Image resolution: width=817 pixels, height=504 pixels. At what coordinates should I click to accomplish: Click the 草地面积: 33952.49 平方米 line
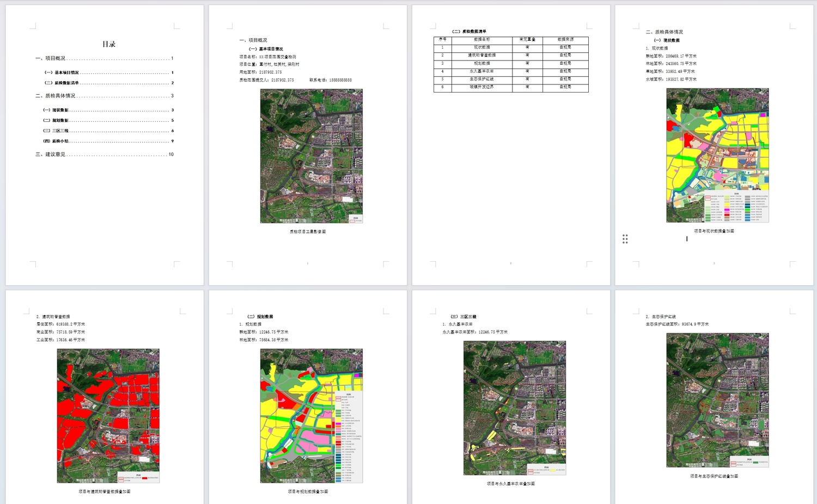670,71
